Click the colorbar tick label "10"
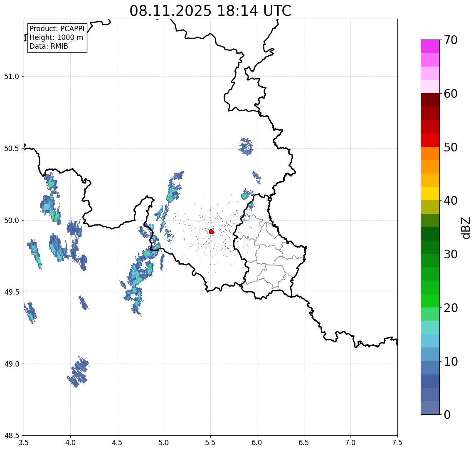 click(451, 362)
